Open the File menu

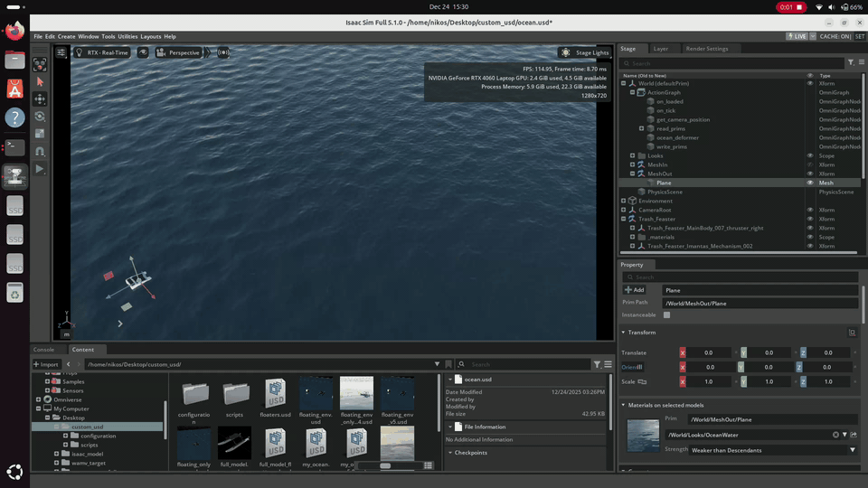(38, 36)
